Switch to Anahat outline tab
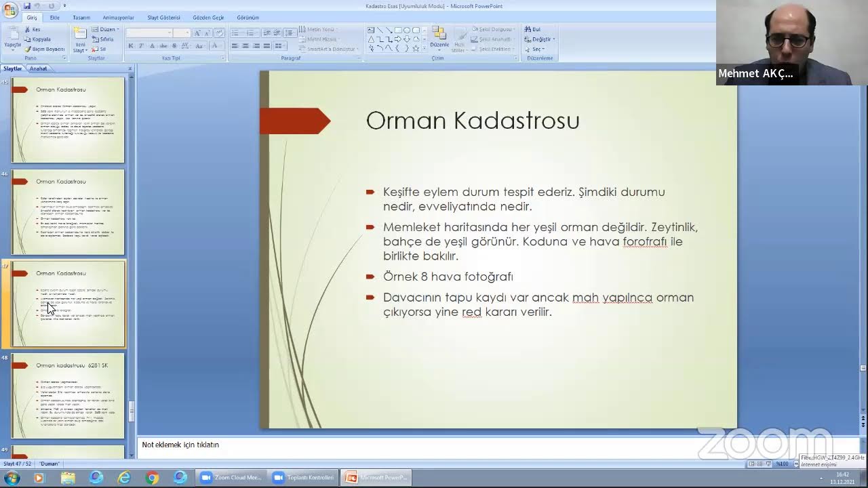 (39, 68)
